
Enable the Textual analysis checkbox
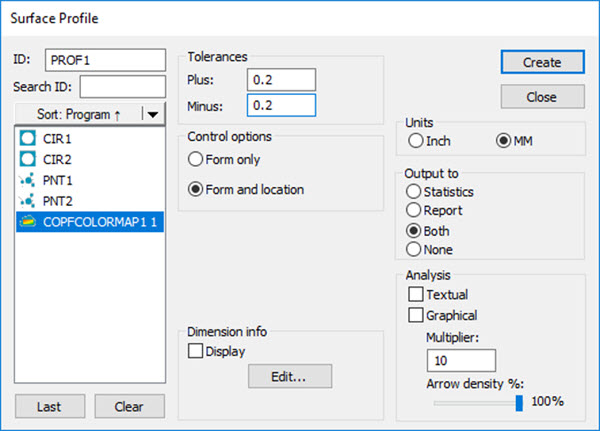[x=415, y=295]
